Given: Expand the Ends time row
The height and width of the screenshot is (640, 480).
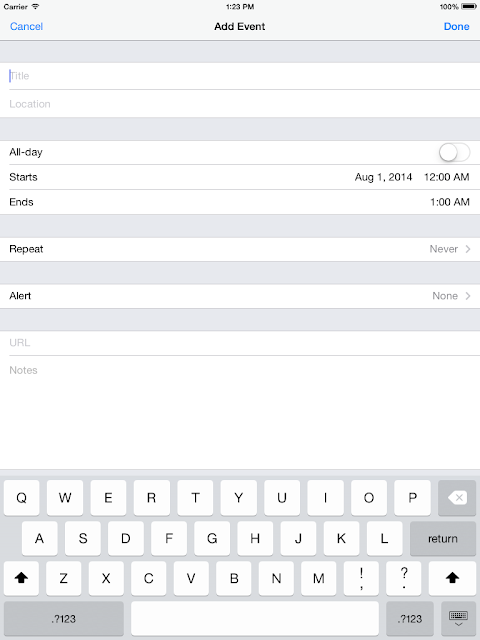Looking at the screenshot, I should 240,202.
